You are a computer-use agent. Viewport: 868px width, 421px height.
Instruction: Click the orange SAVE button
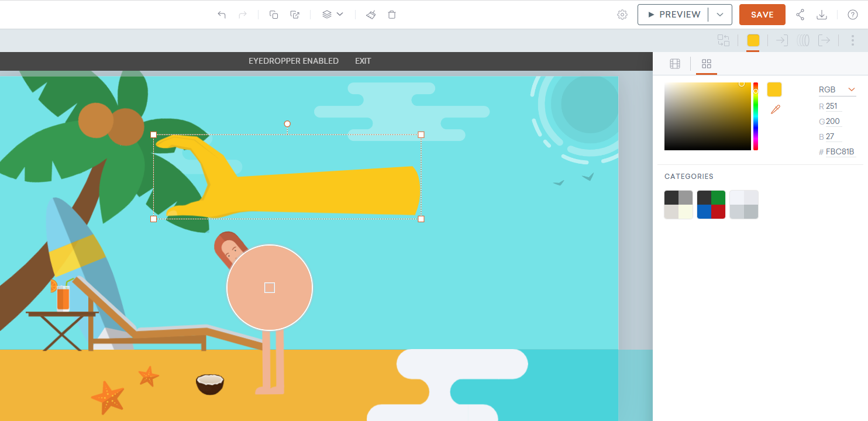tap(762, 15)
